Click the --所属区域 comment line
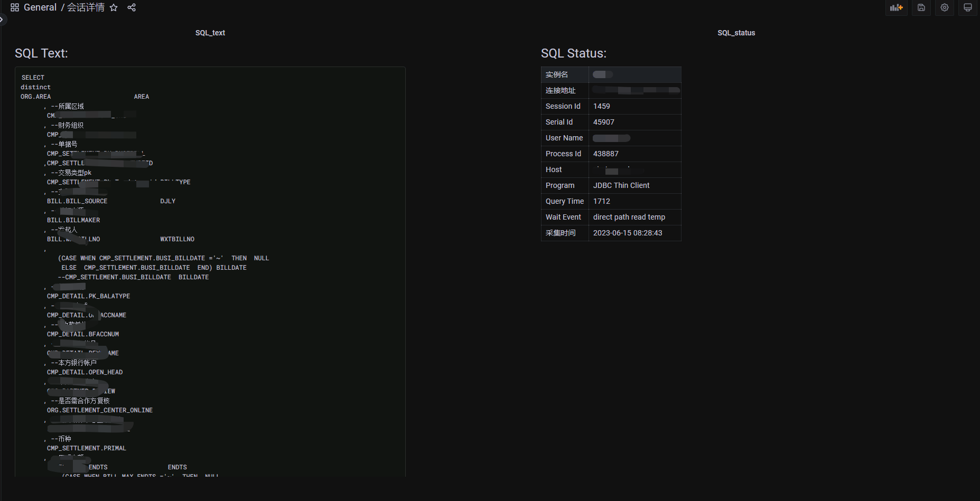 tap(67, 106)
